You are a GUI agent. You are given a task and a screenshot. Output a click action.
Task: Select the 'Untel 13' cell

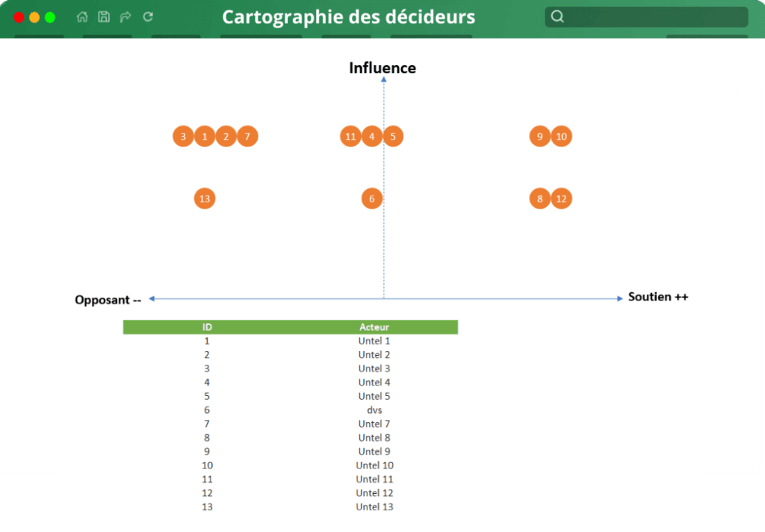tap(374, 507)
